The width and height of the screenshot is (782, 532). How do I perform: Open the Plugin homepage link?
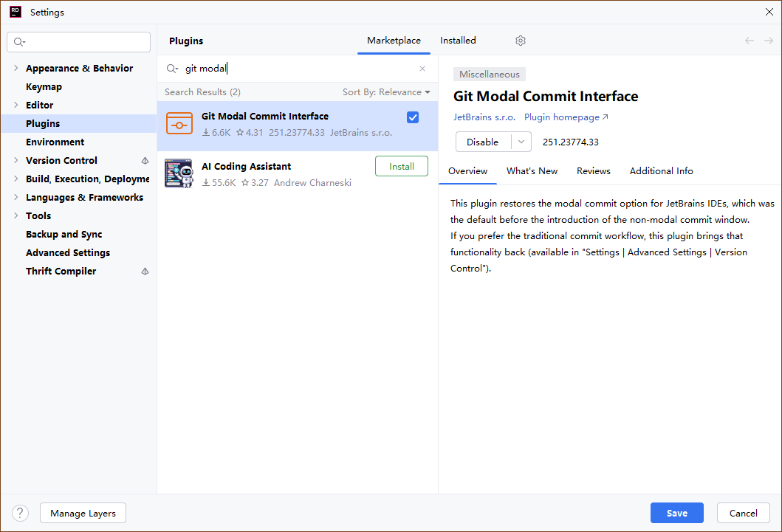coord(566,117)
